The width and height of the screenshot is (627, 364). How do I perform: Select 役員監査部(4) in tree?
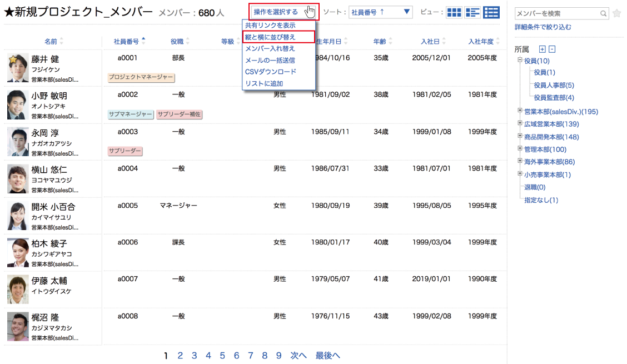554,98
